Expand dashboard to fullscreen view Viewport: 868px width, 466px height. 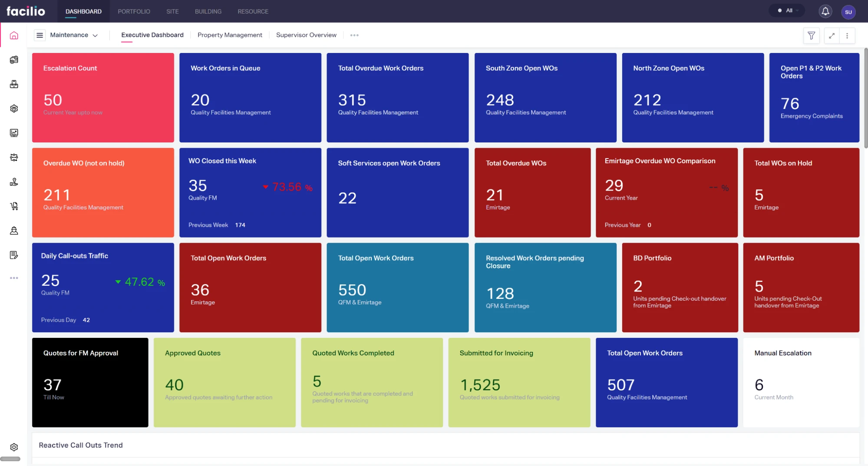tap(832, 36)
